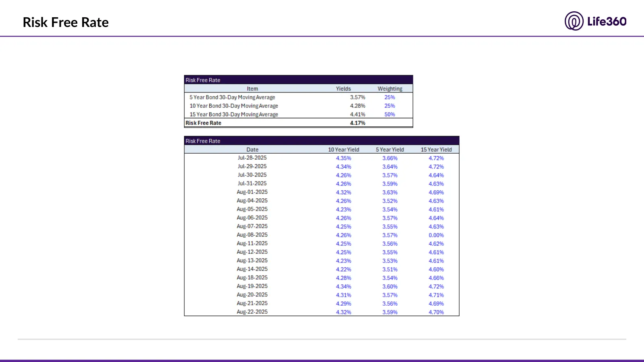Select the 4.28% summary yield value

[357, 106]
